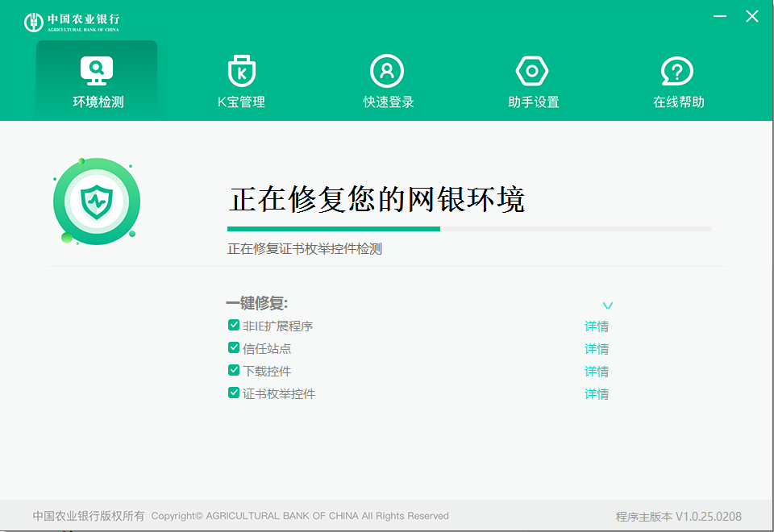774x532 pixels.
Task: Click the green shield repair status icon
Action: (x=97, y=201)
